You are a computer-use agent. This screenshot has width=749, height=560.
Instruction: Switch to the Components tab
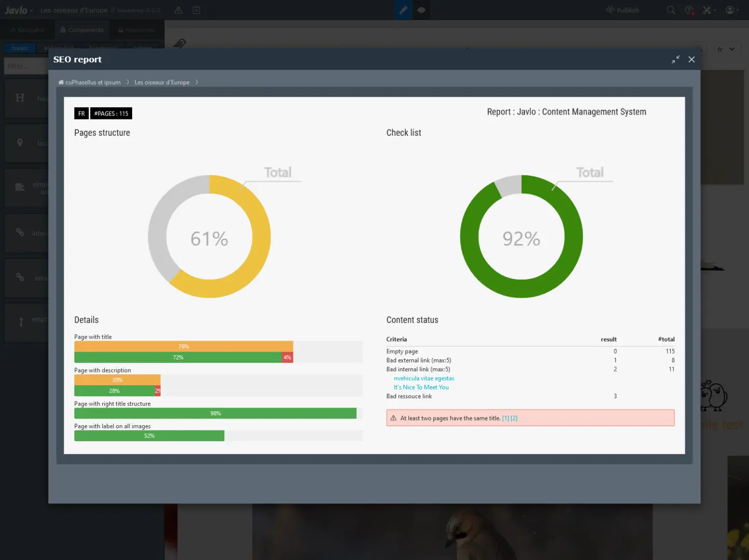pyautogui.click(x=82, y=30)
